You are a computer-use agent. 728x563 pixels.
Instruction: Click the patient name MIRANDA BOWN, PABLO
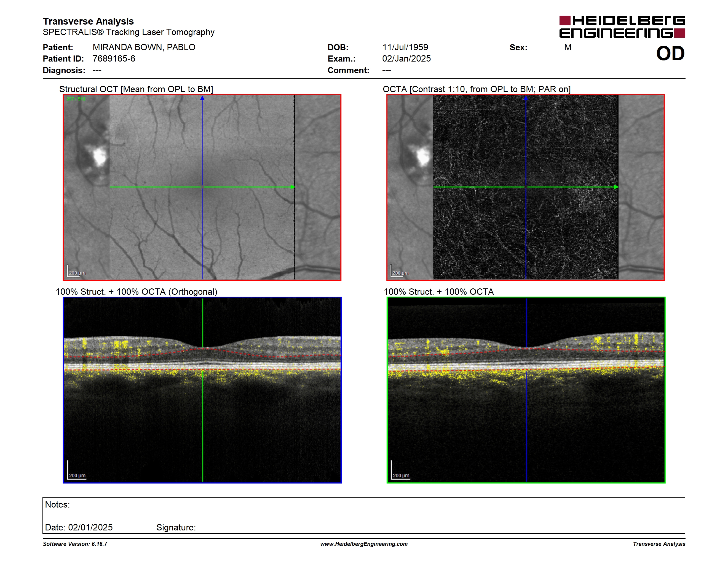coord(144,47)
